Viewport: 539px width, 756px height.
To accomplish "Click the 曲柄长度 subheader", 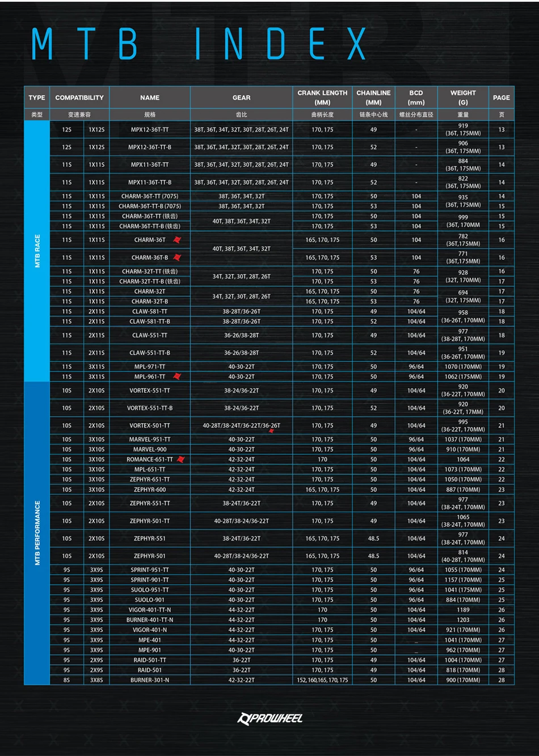I will point(322,115).
